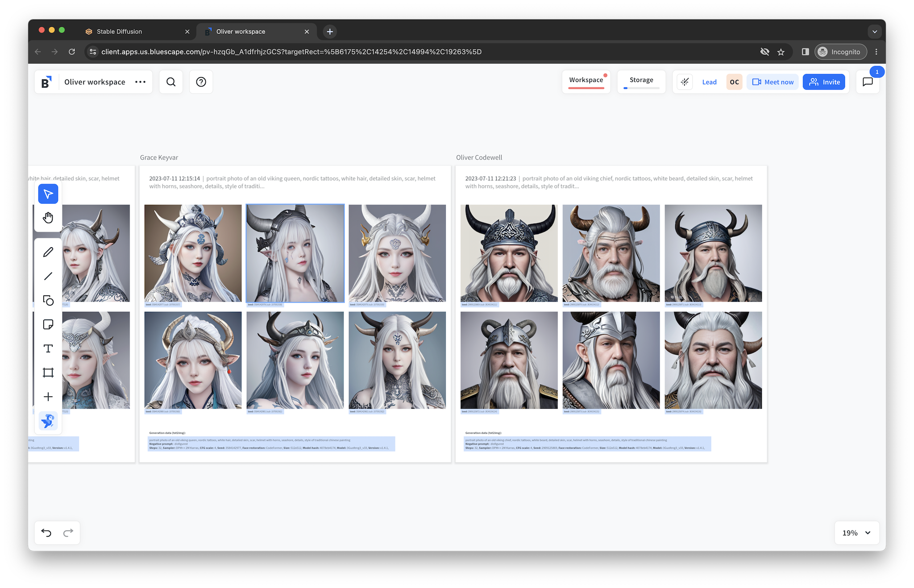
Task: Select the Pen drawing tool
Action: pyautogui.click(x=48, y=252)
